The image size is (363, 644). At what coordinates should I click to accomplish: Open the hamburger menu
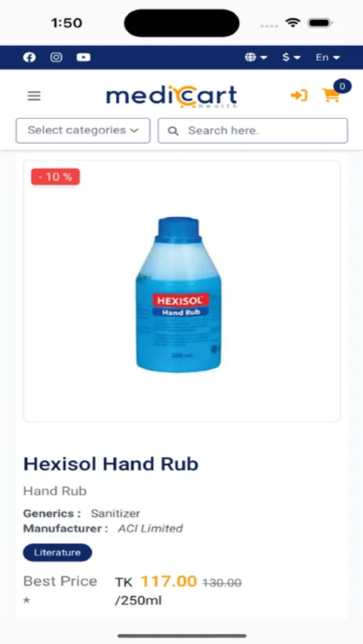coord(34,96)
